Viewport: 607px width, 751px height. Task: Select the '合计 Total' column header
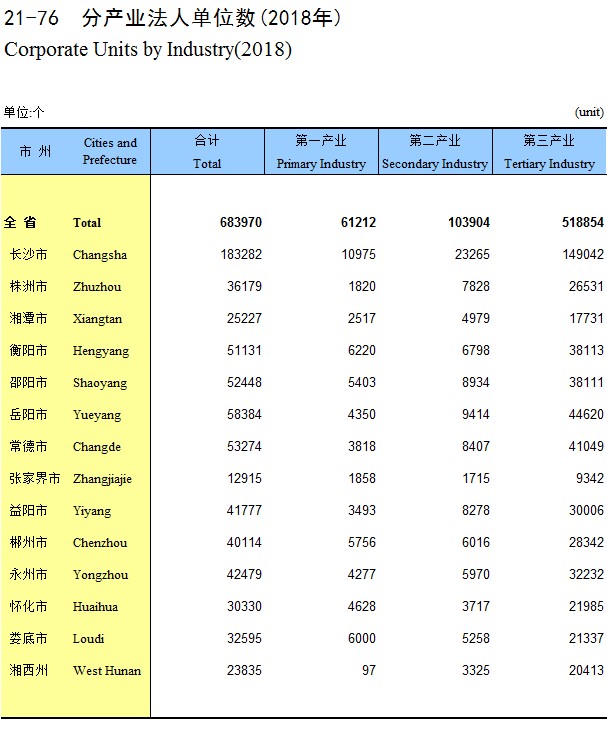[207, 152]
